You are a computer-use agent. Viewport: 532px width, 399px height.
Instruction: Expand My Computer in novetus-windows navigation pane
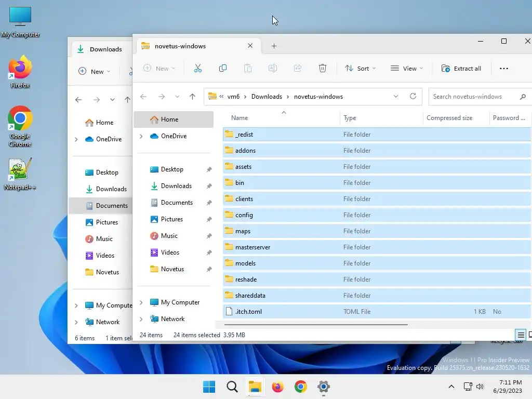141,303
